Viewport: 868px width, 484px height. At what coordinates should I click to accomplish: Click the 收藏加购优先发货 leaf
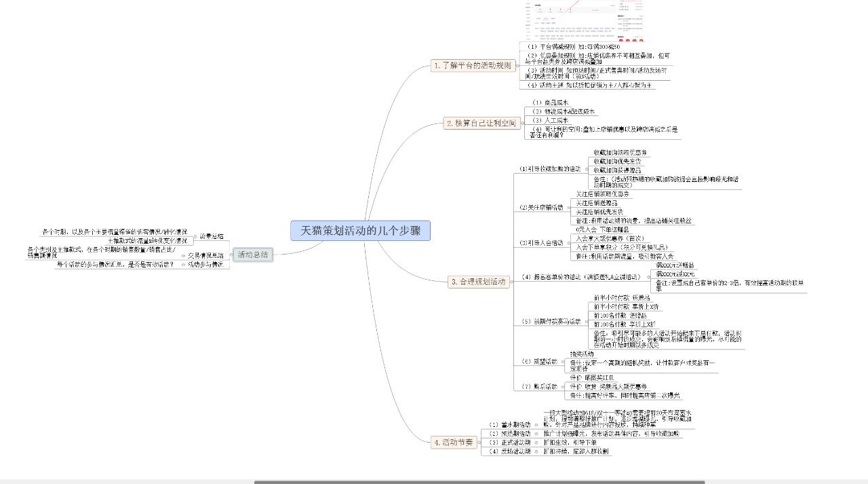617,162
